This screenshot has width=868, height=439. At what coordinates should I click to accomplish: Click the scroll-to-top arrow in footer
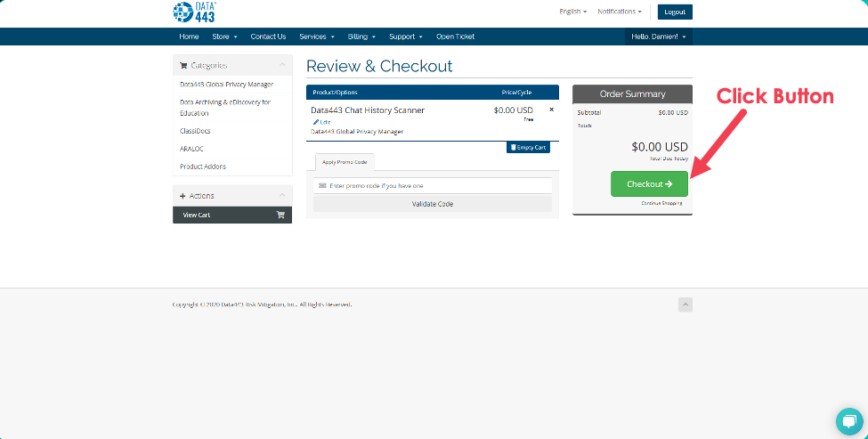click(x=685, y=305)
